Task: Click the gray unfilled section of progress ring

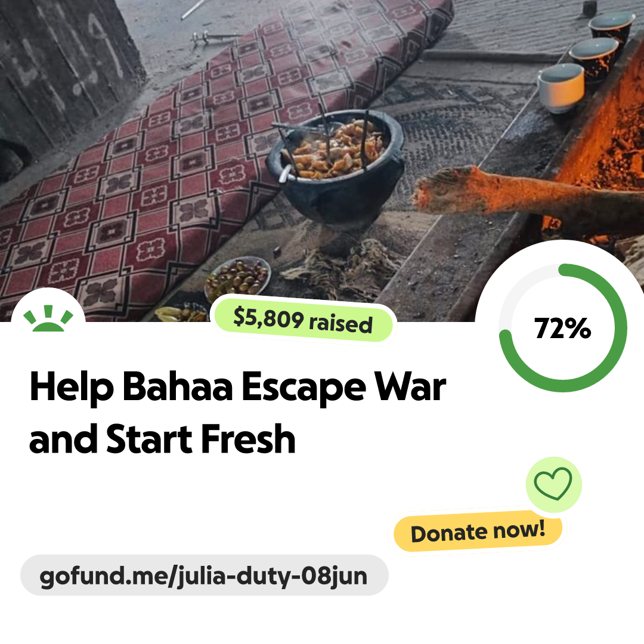Action: coord(518,289)
